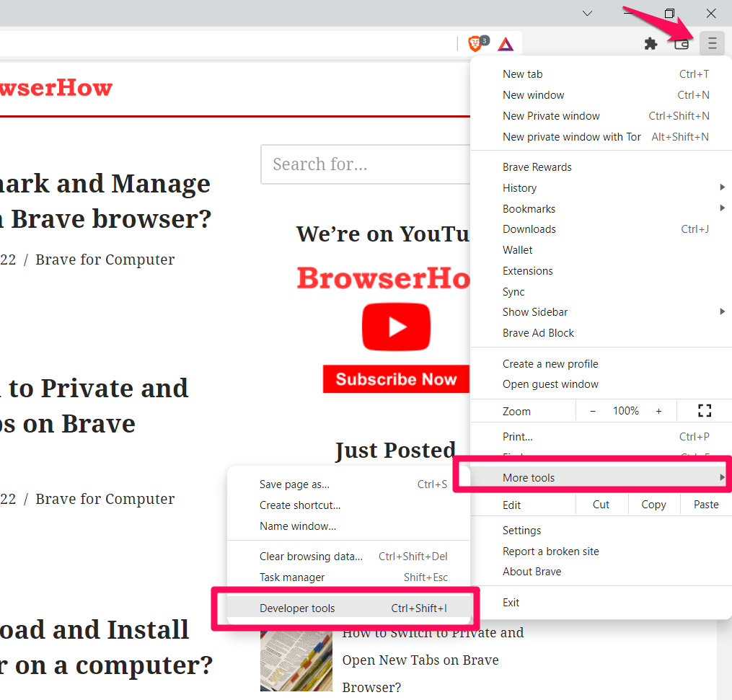This screenshot has height=700, width=732.
Task: Open the Brave Shields lion icon
Action: tap(476, 43)
